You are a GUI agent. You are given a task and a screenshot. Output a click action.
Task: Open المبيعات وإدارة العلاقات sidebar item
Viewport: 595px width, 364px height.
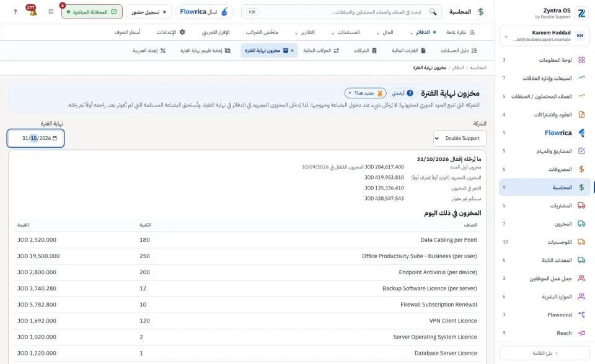pyautogui.click(x=545, y=78)
